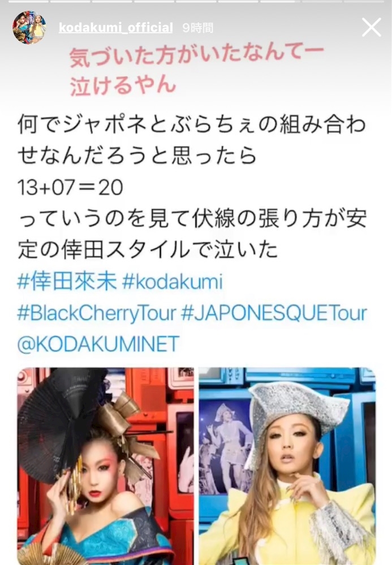Image resolution: width=392 pixels, height=565 pixels.
Task: View the kimono and fan photo
Action: [x=105, y=466]
